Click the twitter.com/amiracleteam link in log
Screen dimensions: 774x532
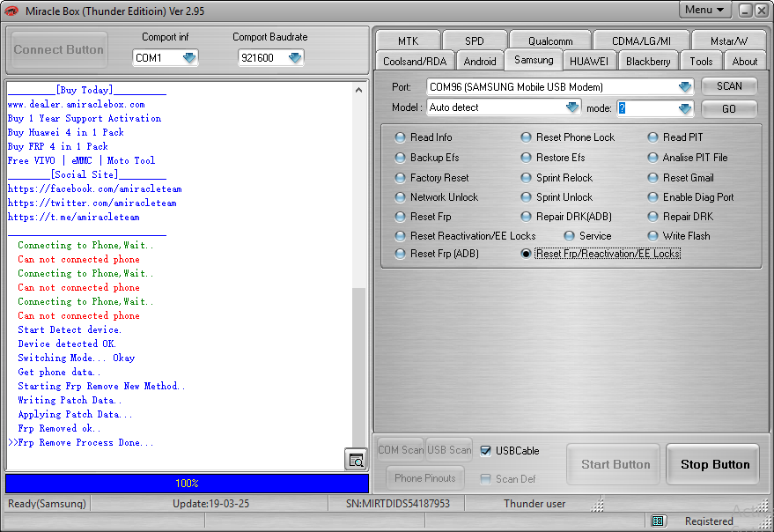pyautogui.click(x=92, y=203)
